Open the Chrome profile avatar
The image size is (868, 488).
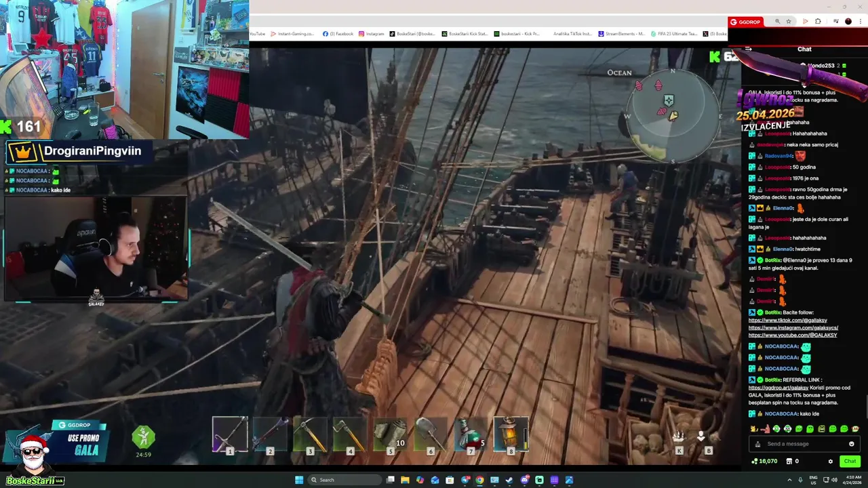(x=848, y=22)
